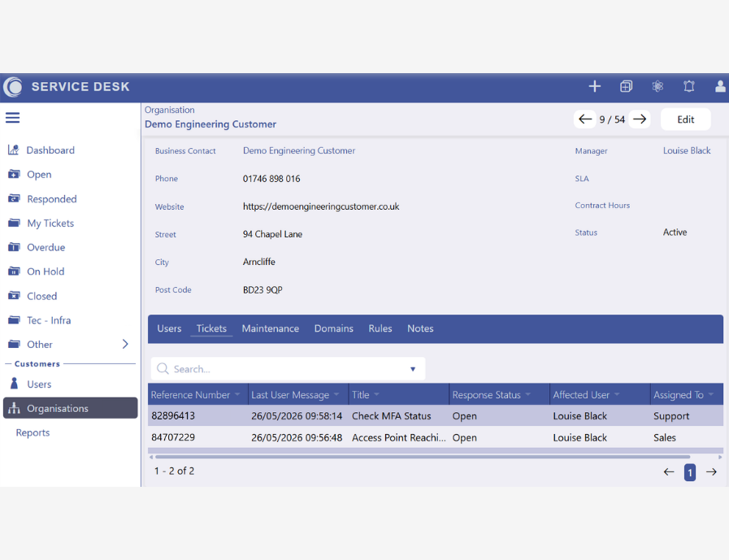Open Response Status column filter arrow
Image resolution: width=729 pixels, height=560 pixels.
(x=527, y=394)
